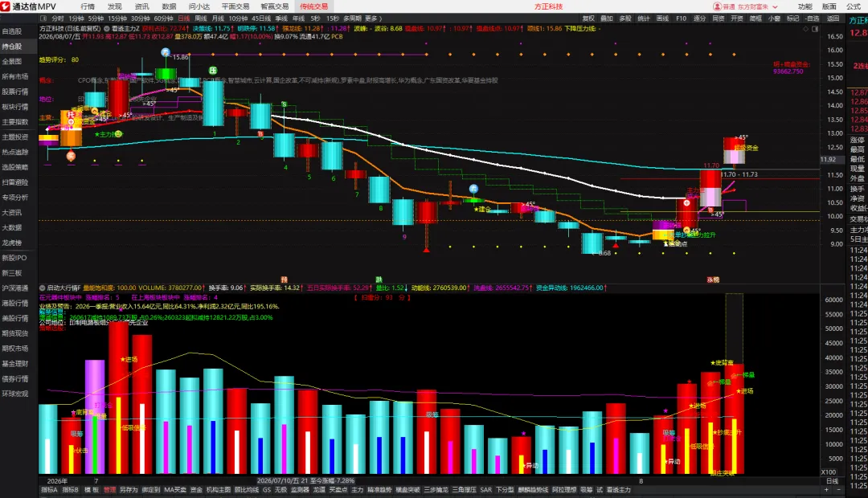Switch to the 指标B indicator group

[70, 490]
